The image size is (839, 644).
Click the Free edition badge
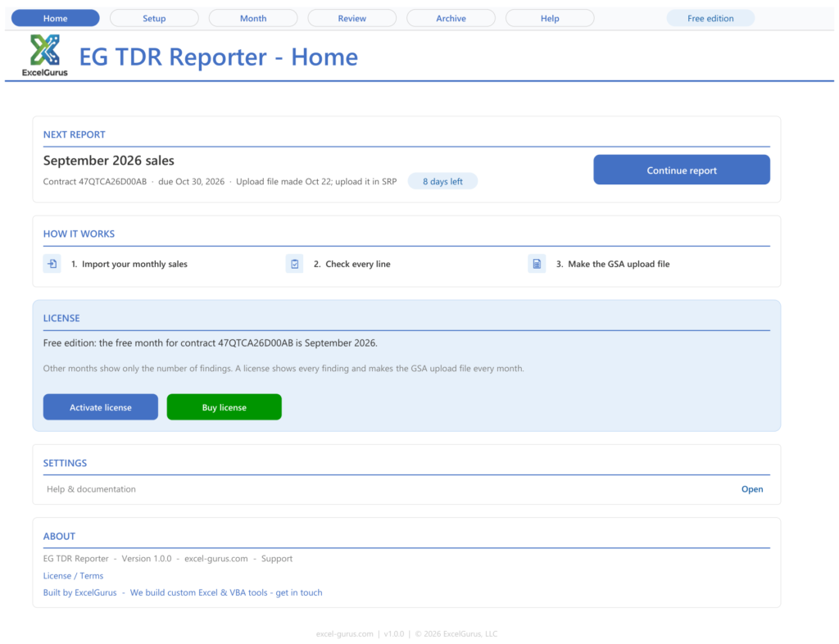(710, 18)
